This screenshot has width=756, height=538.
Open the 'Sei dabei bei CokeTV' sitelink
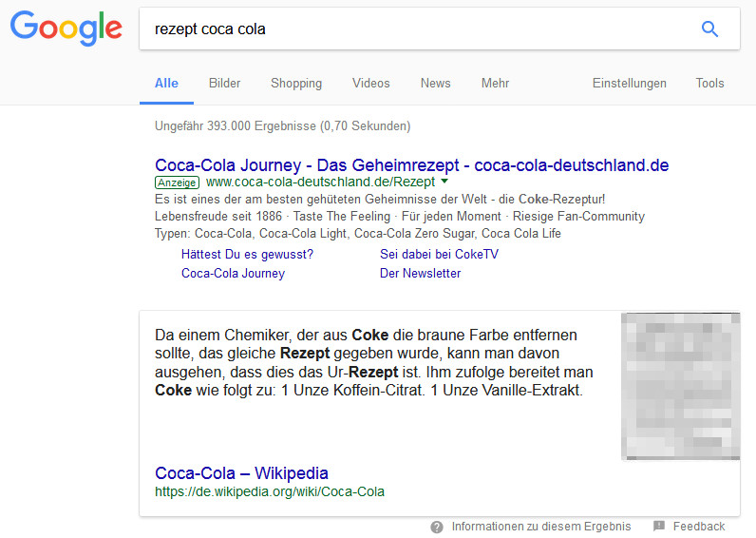439,254
